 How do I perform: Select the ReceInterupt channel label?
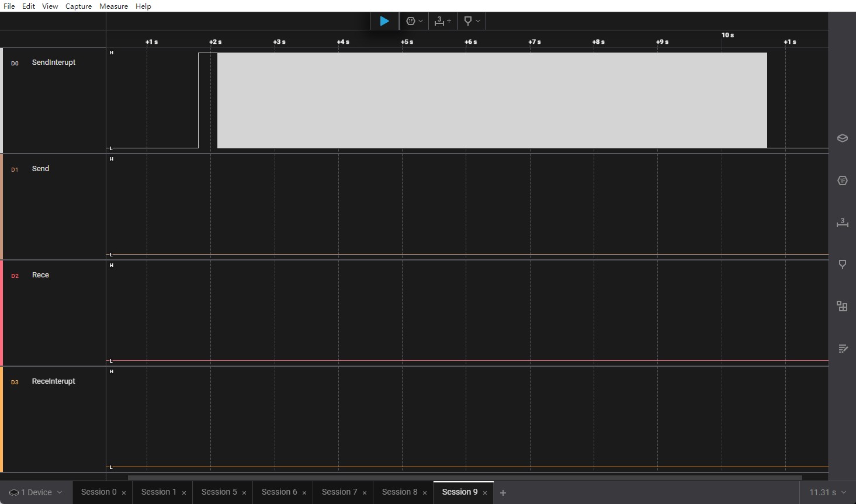pyautogui.click(x=53, y=381)
